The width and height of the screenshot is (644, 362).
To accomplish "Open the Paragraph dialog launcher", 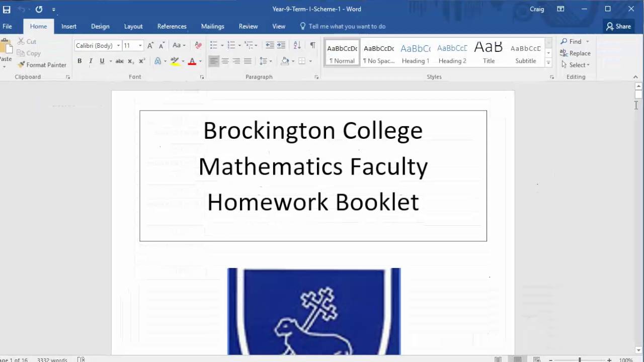I will 317,77.
